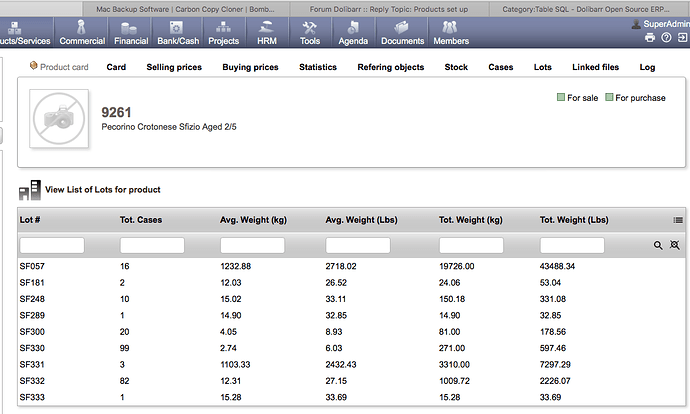Click the Tot. Cases filter field

point(152,245)
